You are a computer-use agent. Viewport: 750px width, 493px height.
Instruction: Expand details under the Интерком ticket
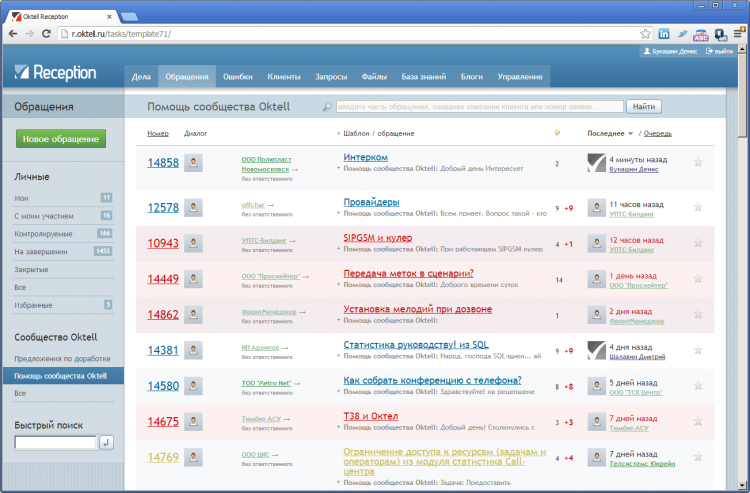(339, 169)
